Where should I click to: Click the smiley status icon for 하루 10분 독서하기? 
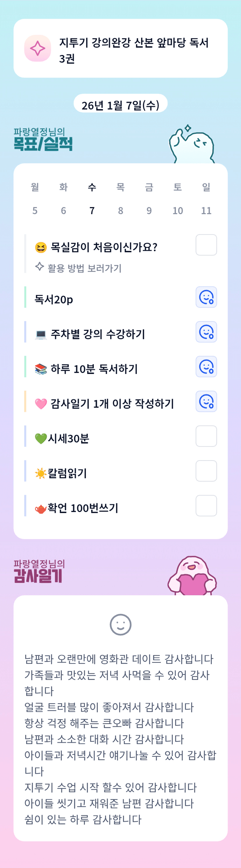206,366
